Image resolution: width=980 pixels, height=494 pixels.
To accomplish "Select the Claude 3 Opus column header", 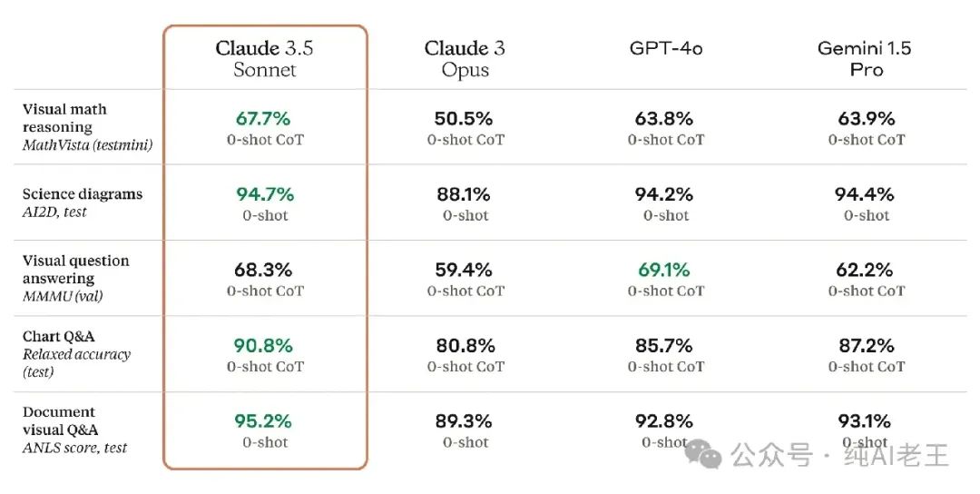I will [465, 59].
